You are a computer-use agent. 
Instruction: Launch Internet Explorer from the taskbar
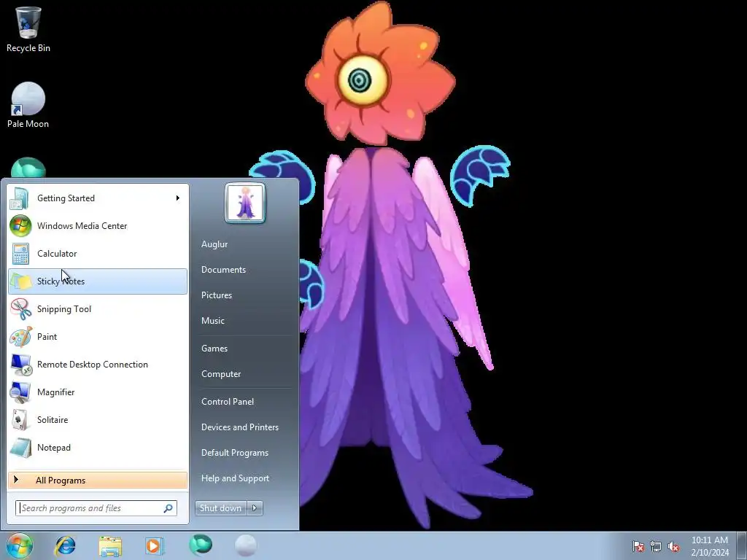(x=65, y=545)
